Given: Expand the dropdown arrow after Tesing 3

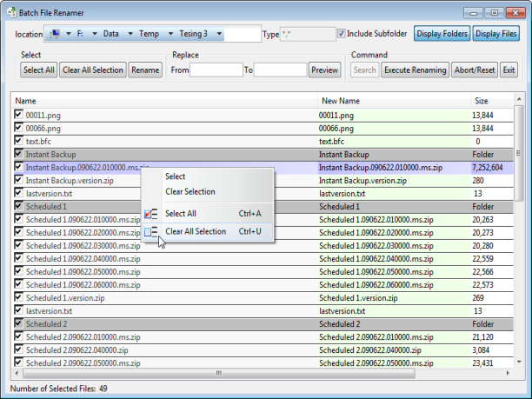Looking at the screenshot, I should click(220, 34).
